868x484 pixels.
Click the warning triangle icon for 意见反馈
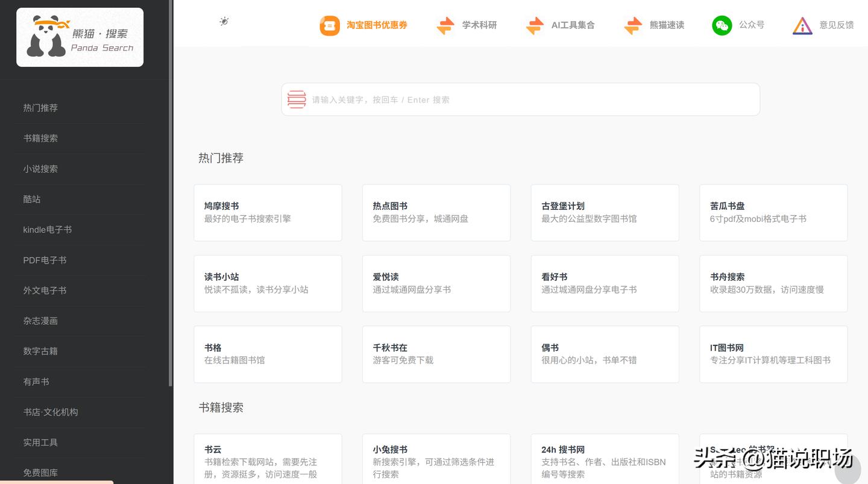click(x=802, y=25)
